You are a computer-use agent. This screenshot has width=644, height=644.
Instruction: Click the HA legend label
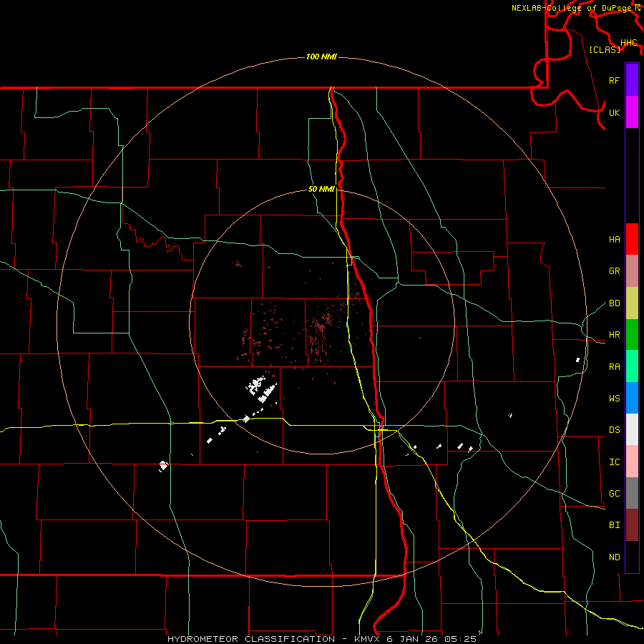click(614, 240)
